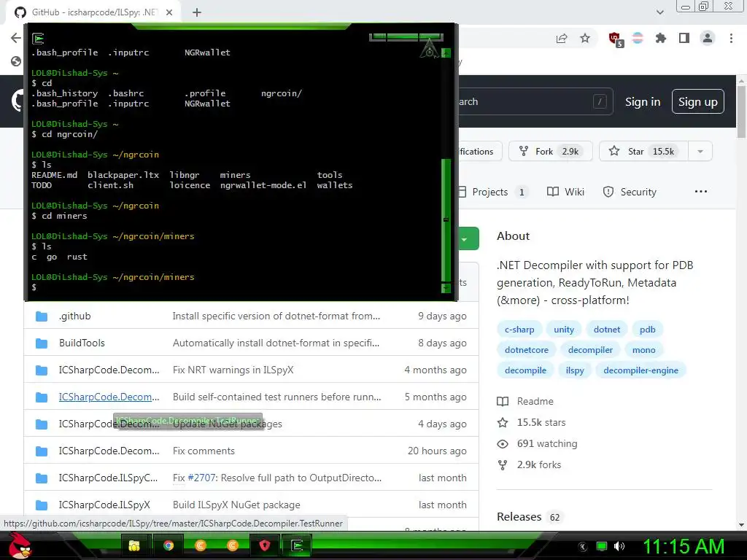Image resolution: width=747 pixels, height=560 pixels.
Task: Open the .github folder
Action: point(75,316)
